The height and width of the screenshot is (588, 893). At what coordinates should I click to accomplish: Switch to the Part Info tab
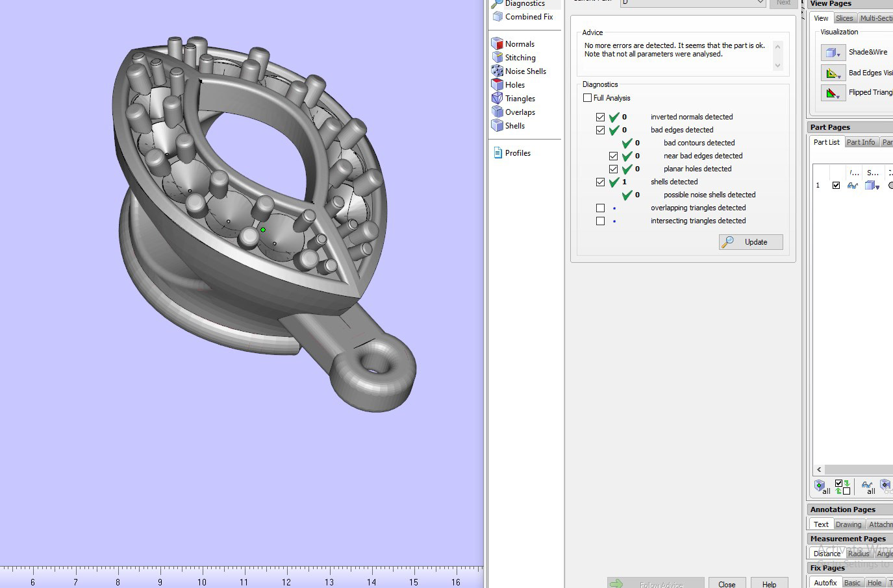(x=861, y=142)
